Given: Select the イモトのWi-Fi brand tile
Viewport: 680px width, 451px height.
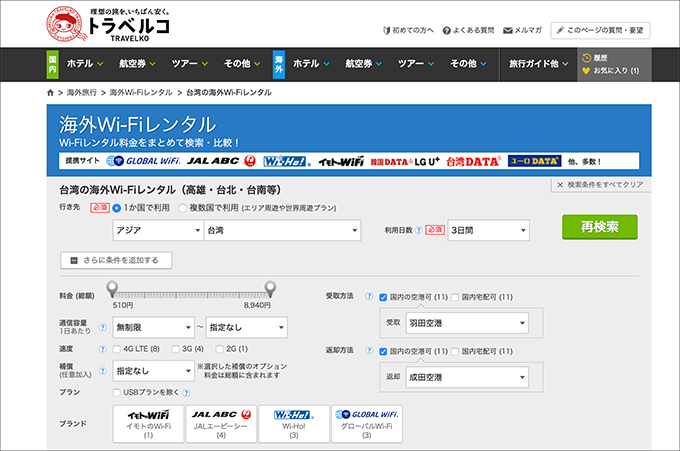Looking at the screenshot, I should 148,423.
